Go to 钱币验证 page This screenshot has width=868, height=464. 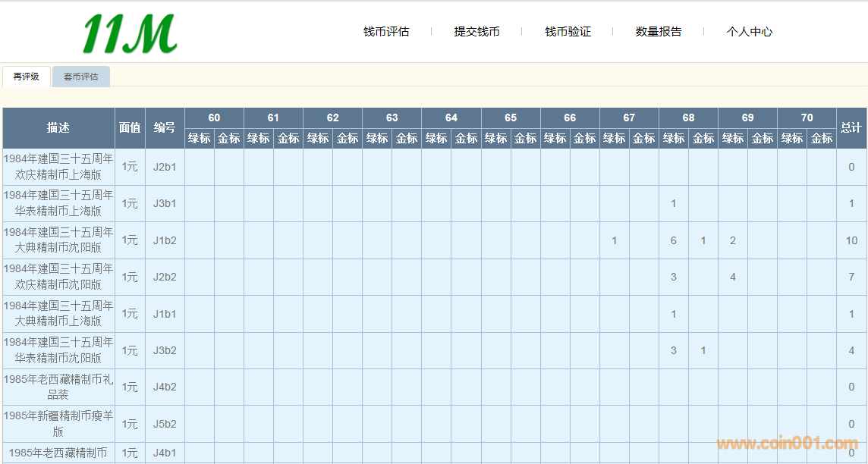pos(568,32)
